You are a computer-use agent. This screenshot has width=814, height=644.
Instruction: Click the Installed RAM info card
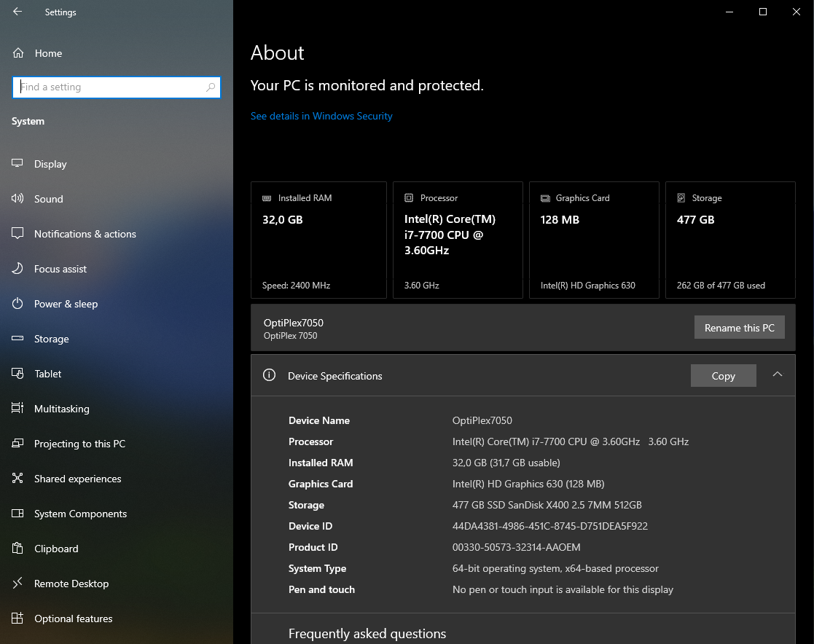[318, 240]
